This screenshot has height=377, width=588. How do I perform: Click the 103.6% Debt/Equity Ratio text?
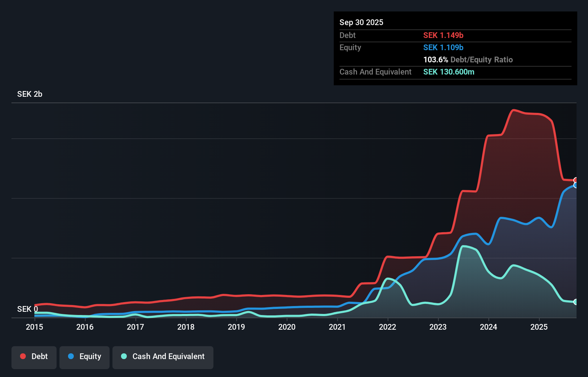468,59
